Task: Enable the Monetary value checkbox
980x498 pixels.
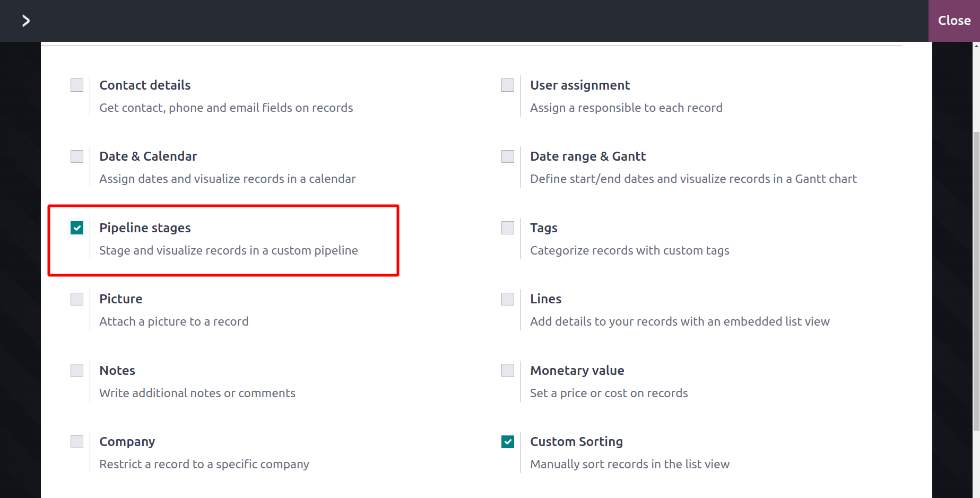Action: 508,370
